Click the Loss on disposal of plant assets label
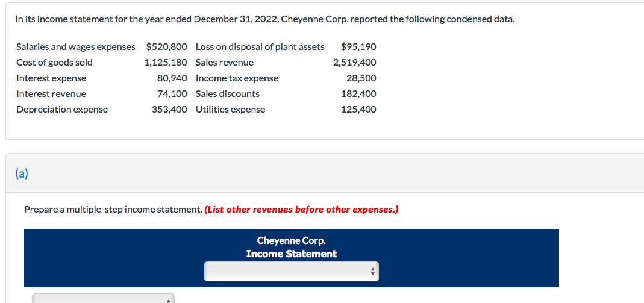 (260, 47)
